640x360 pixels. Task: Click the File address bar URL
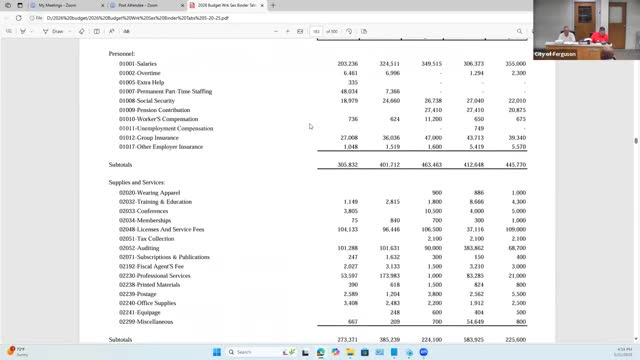click(138, 18)
